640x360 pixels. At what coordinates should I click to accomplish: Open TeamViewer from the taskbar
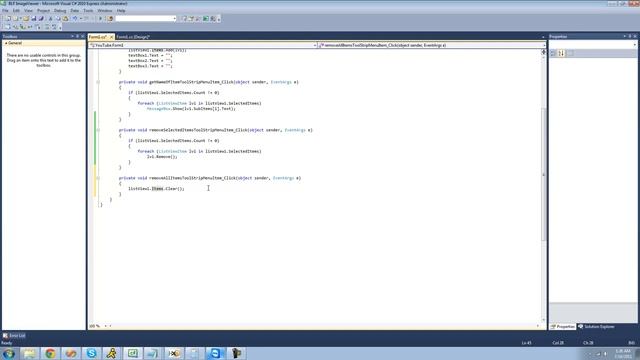(215, 353)
